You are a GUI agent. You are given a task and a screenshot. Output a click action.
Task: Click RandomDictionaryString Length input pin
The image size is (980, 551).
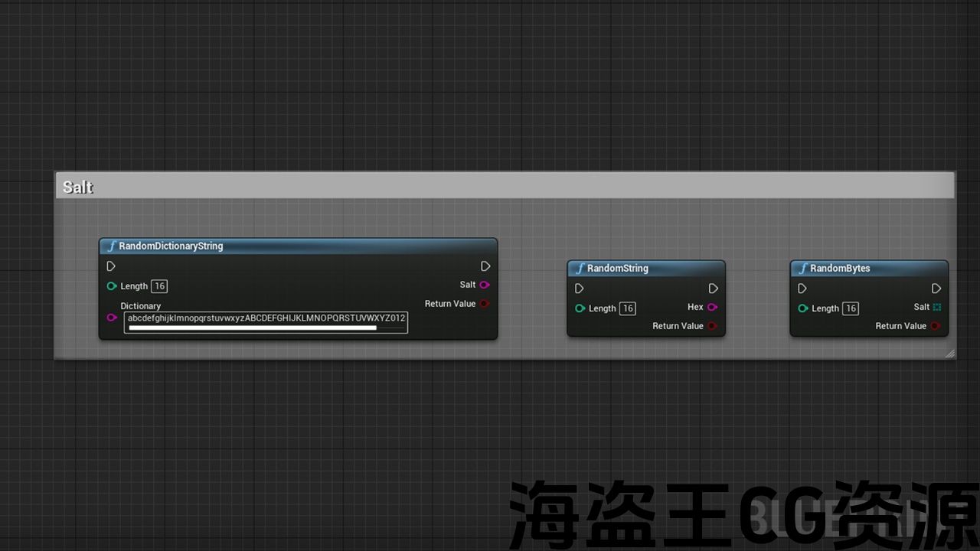click(112, 286)
